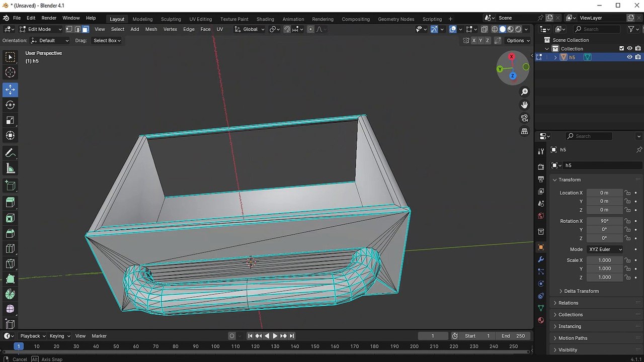The width and height of the screenshot is (644, 362).
Task: Play the animation forward
Action: (275, 336)
